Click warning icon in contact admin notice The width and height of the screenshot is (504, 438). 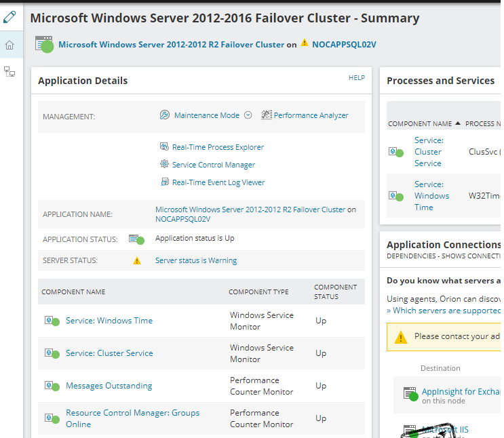(400, 338)
